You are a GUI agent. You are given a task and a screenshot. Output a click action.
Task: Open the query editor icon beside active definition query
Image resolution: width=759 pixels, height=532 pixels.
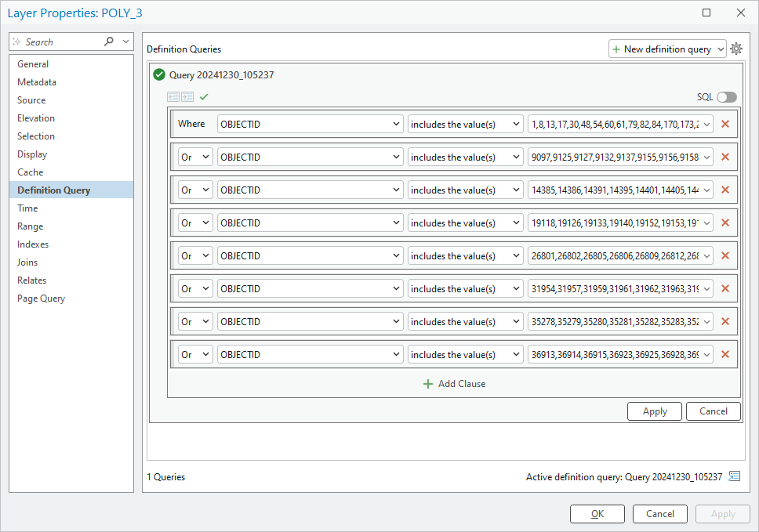(734, 476)
